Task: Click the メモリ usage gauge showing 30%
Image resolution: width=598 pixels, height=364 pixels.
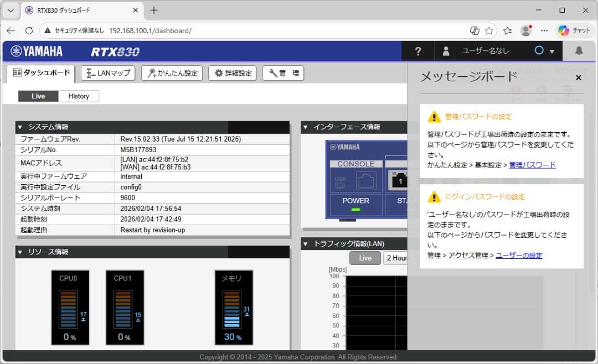Action: [x=233, y=307]
